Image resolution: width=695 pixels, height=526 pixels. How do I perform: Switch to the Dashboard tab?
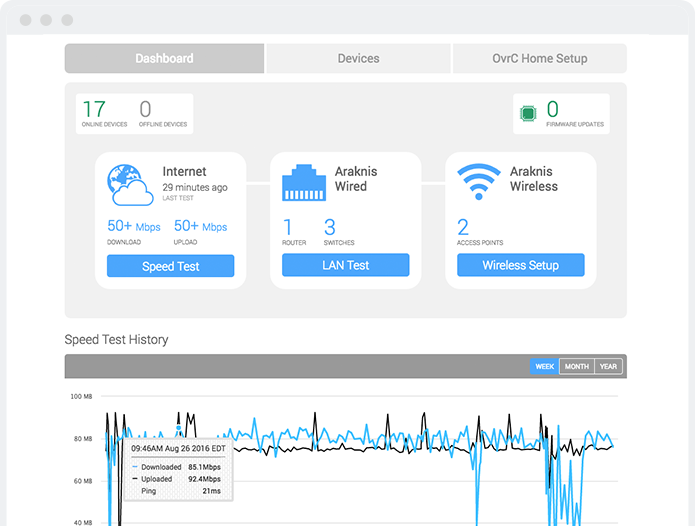(x=164, y=58)
